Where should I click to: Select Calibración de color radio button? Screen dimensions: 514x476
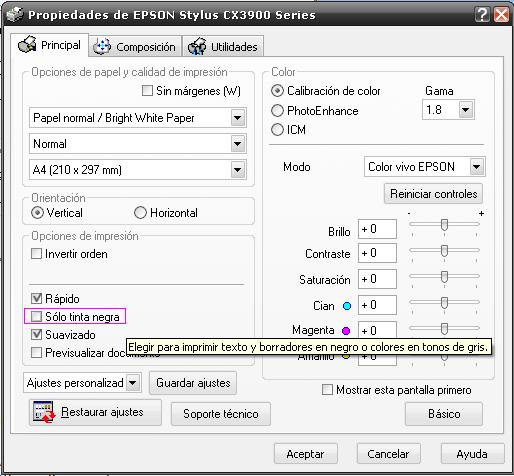click(277, 91)
